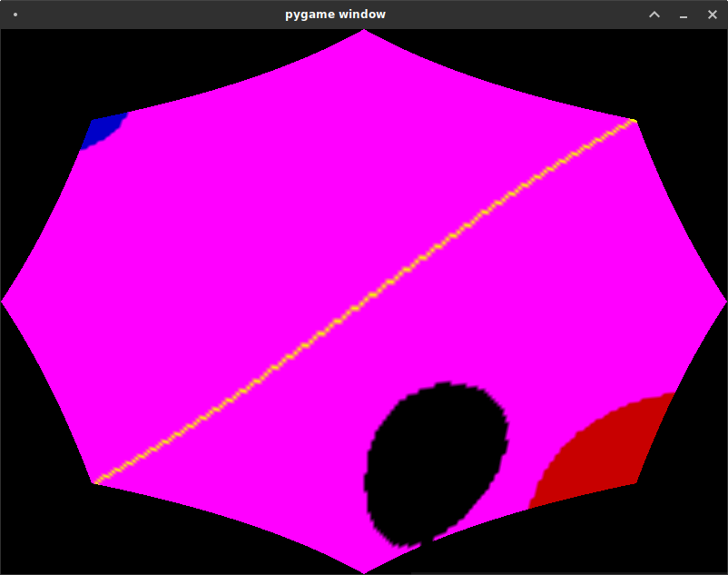Click the roll-up arrow in title bar
Image resolution: width=728 pixels, height=575 pixels.
tap(654, 15)
